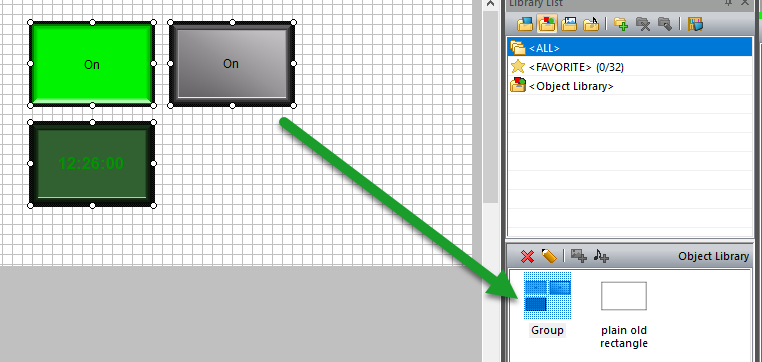Click the star icon beside <FAVORITE>
Image resolution: width=762 pixels, height=362 pixels.
tap(518, 67)
